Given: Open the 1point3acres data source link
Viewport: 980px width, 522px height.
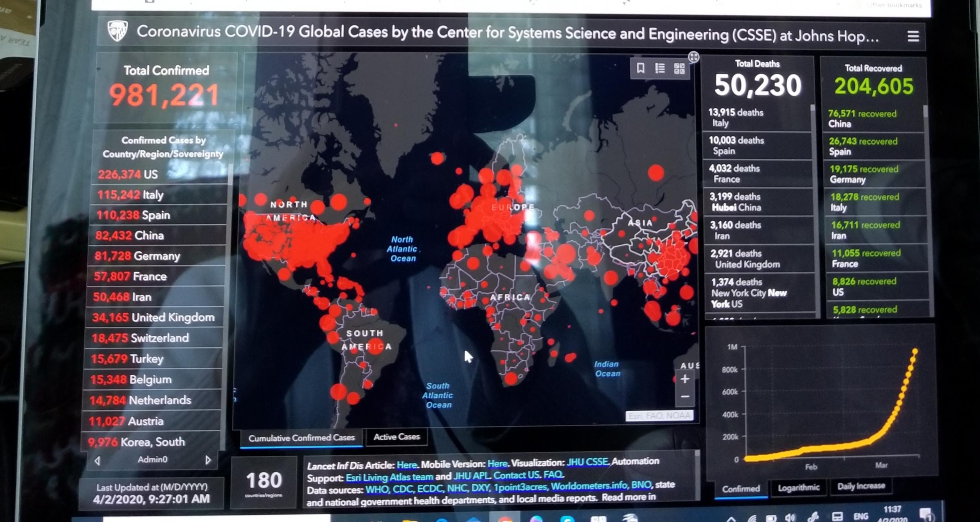Looking at the screenshot, I should [520, 487].
